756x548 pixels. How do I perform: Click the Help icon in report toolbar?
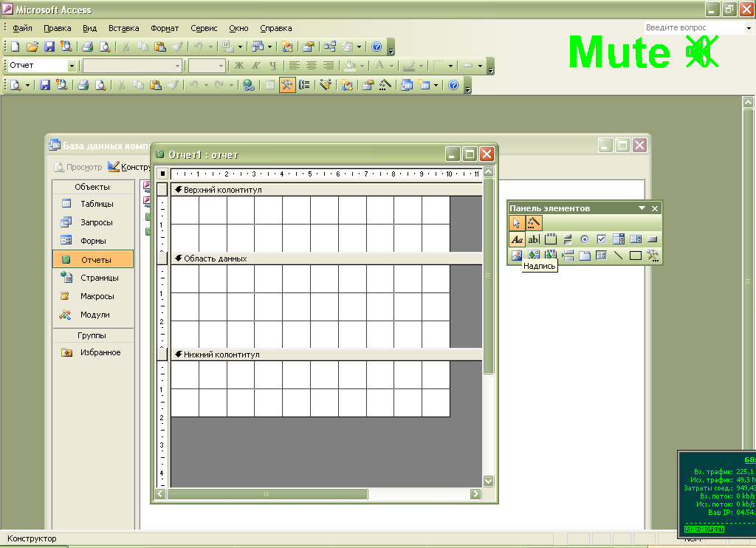(x=453, y=86)
